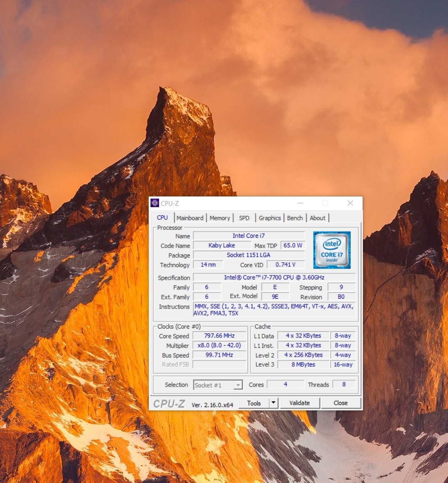Close CPU-Z window with X button

[350, 203]
